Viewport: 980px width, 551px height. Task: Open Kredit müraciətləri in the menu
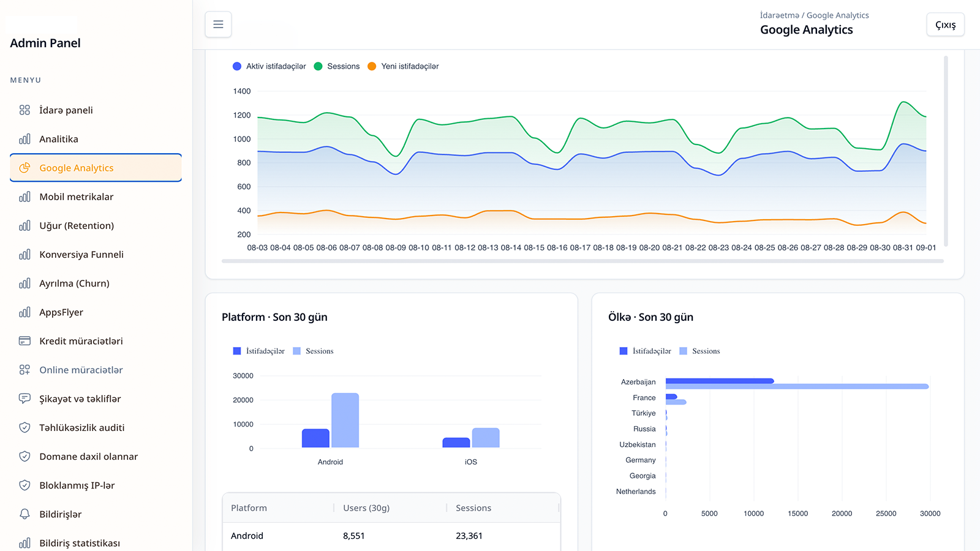pos(96,341)
